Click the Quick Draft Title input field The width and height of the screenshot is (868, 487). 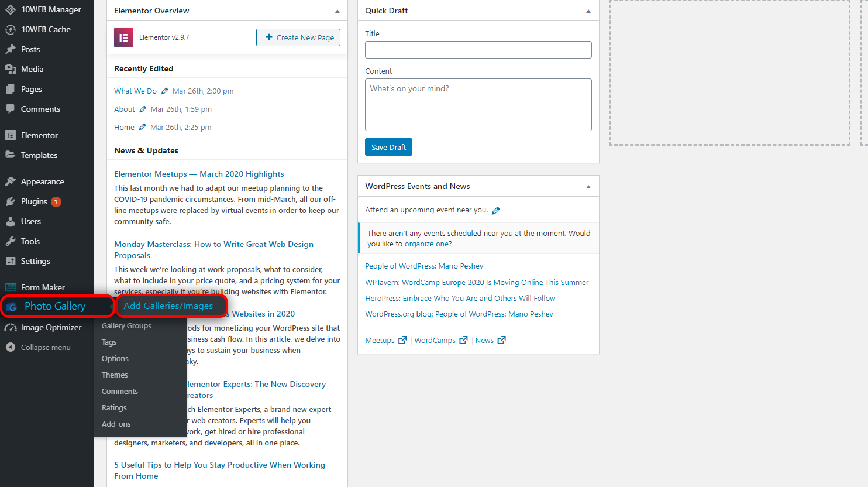[x=478, y=50]
